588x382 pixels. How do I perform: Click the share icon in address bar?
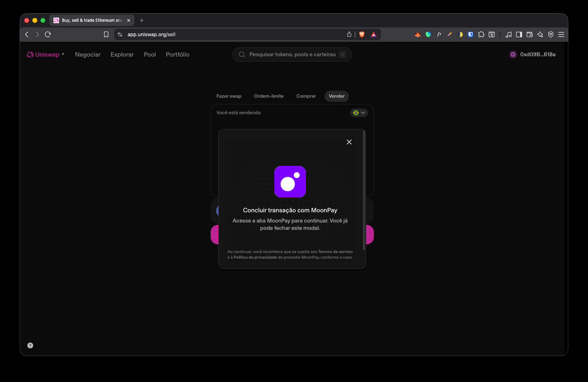point(349,34)
